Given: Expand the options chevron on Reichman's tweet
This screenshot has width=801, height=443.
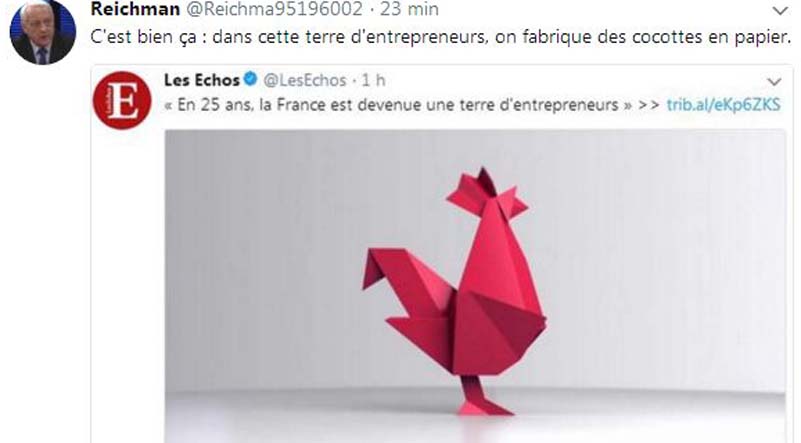Looking at the screenshot, I should pyautogui.click(x=780, y=11).
